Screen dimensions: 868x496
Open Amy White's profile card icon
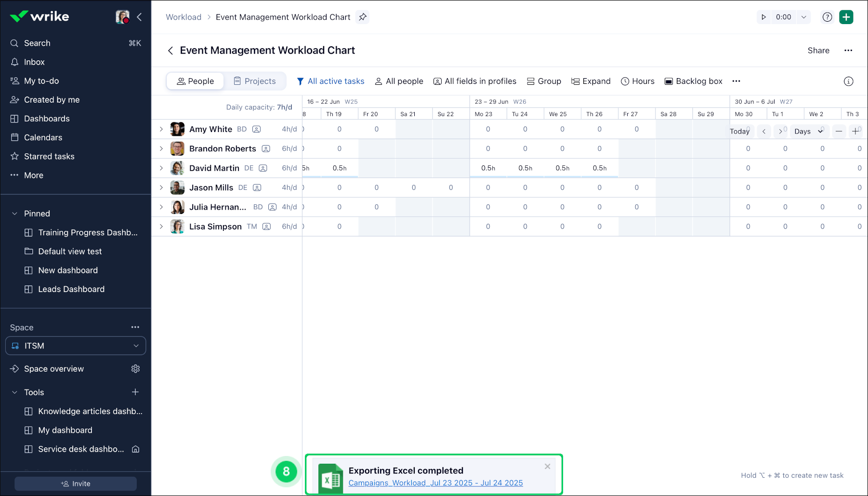[x=257, y=129]
